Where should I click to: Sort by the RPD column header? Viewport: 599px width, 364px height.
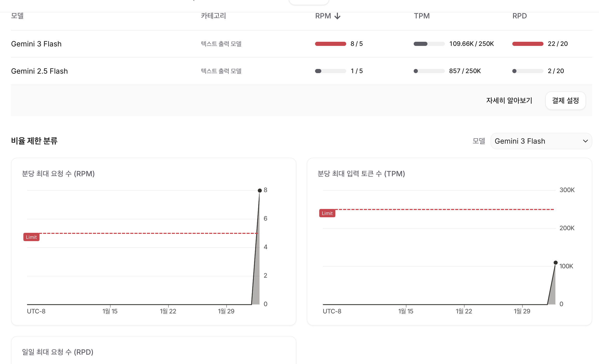click(519, 16)
